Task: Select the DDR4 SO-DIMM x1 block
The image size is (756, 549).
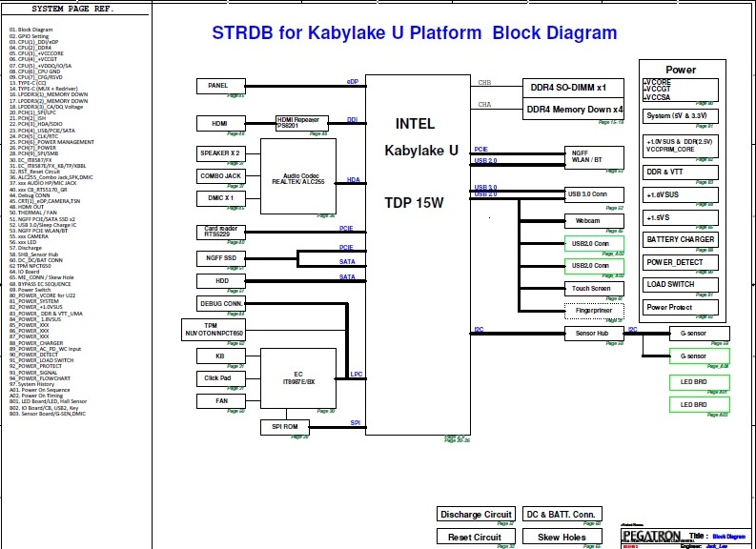Action: 573,88
